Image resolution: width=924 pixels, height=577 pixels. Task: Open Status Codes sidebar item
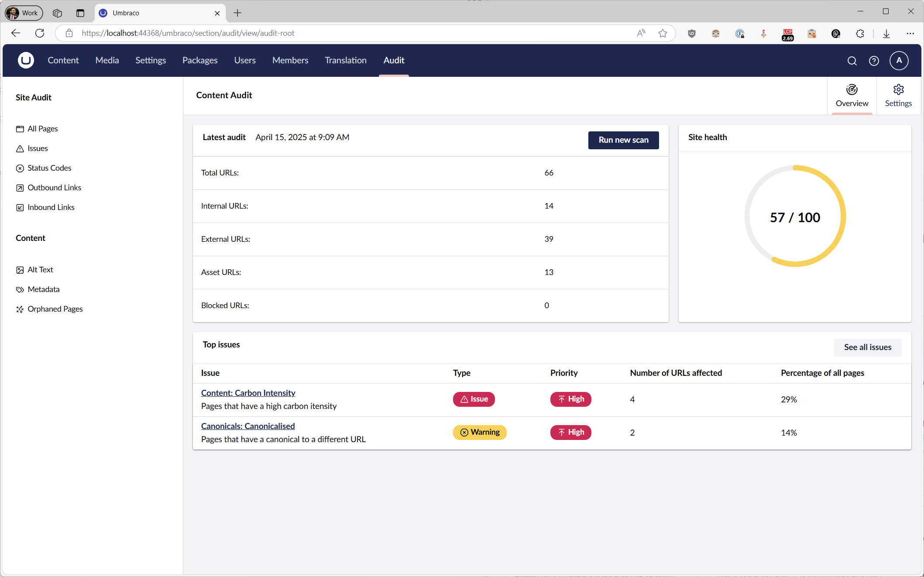(49, 168)
